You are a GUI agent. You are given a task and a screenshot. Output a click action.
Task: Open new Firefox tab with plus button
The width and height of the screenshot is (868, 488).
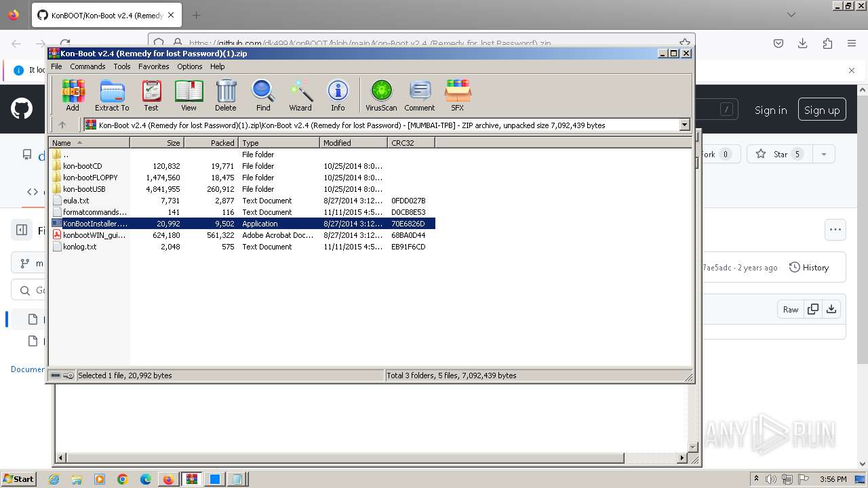pyautogui.click(x=196, y=15)
